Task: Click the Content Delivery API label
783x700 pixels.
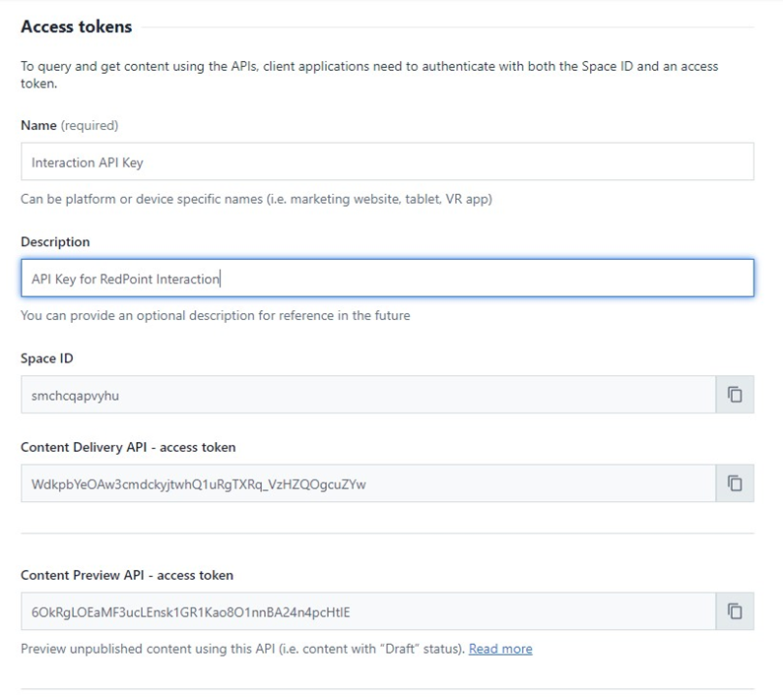Action: (x=128, y=447)
